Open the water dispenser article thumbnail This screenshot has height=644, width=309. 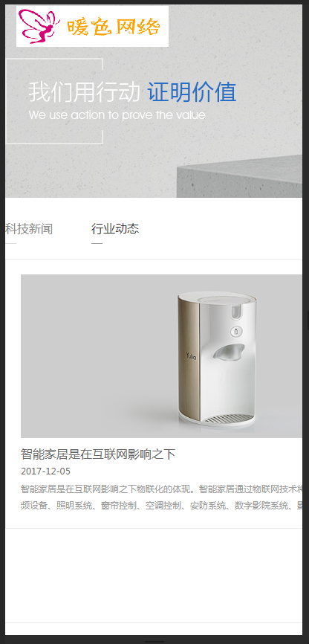coord(162,356)
